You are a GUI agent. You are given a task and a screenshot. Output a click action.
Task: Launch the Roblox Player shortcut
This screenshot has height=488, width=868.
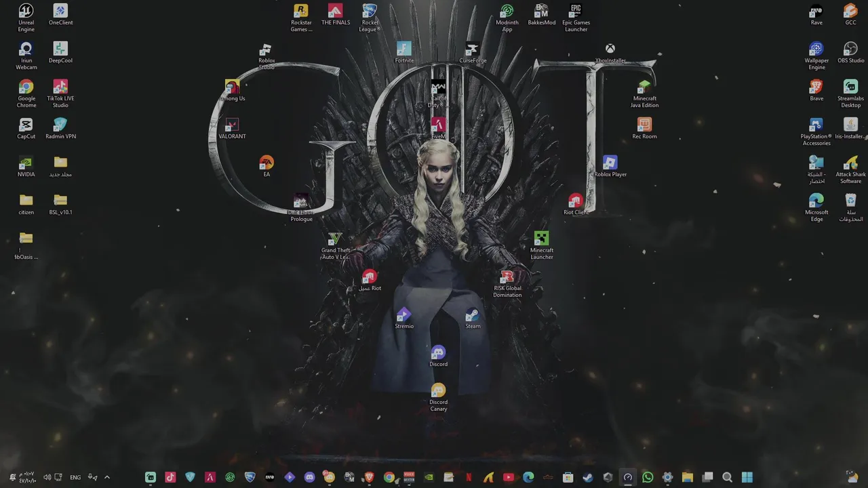coord(610,167)
